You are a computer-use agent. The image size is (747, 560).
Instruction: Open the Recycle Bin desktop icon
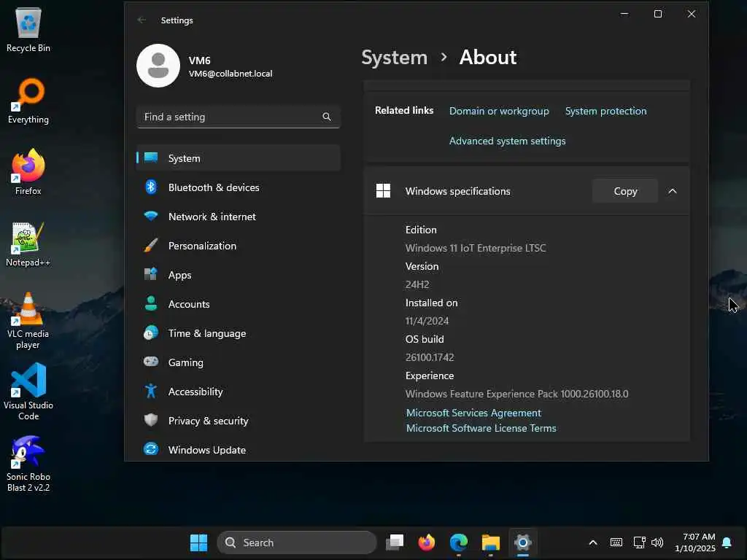28,30
